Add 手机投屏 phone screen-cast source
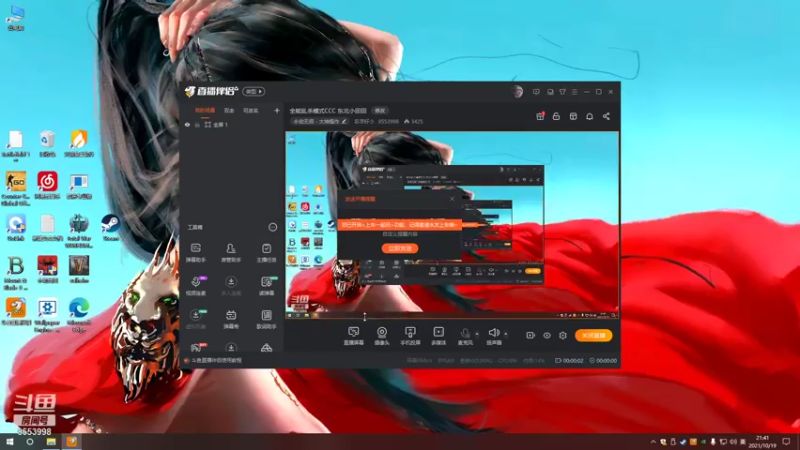800x450 pixels. 410,336
